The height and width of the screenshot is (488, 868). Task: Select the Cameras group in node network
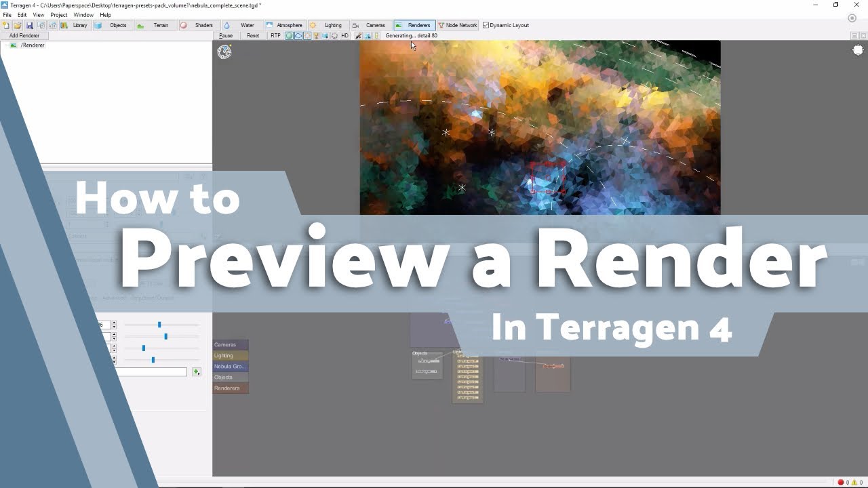[231, 344]
